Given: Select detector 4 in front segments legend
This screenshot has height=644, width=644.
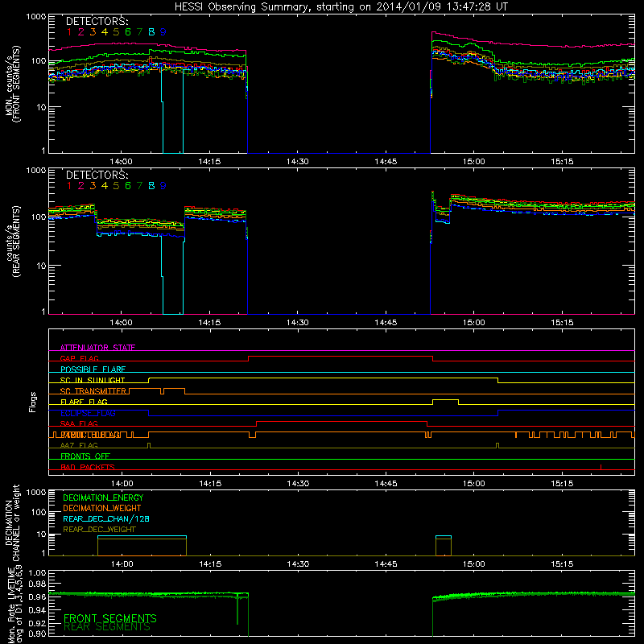Looking at the screenshot, I should pyautogui.click(x=105, y=32).
